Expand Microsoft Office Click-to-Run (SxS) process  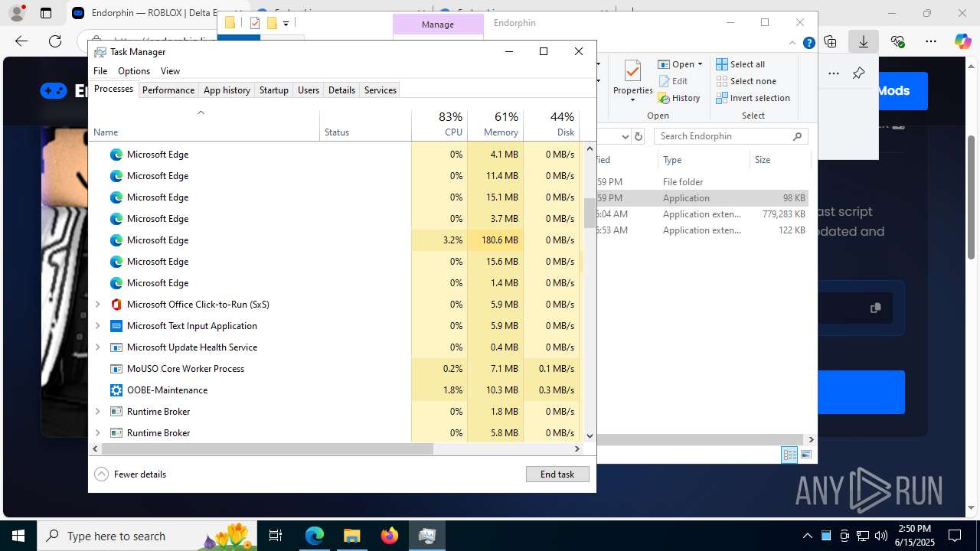click(97, 305)
